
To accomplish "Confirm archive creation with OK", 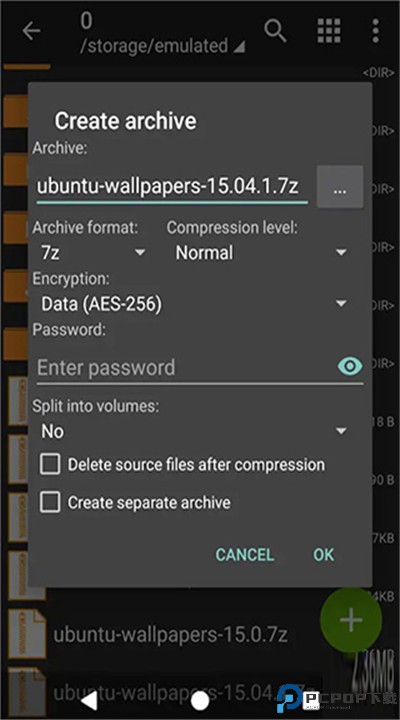I will click(x=323, y=555).
